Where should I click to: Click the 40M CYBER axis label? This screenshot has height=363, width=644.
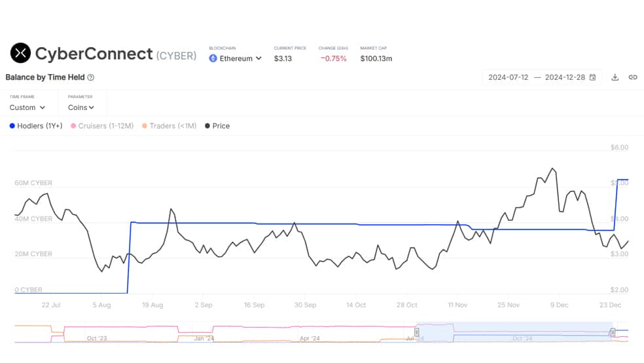[x=33, y=219]
